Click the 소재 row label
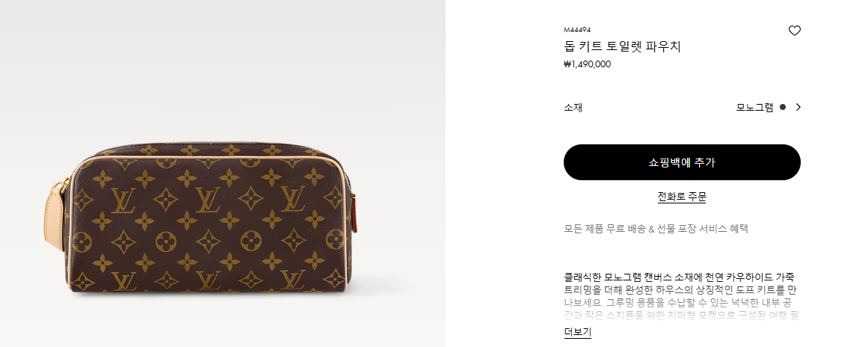 (573, 108)
